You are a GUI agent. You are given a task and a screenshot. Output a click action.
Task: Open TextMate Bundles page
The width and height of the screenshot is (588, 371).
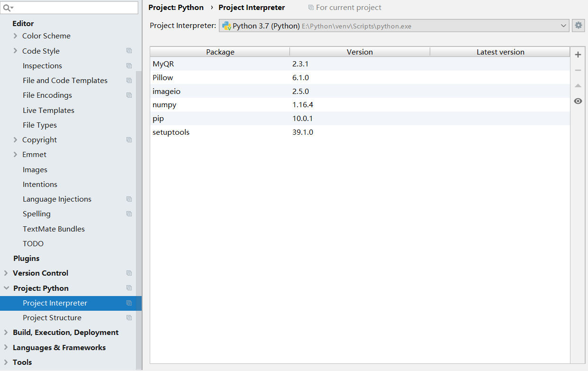[x=54, y=229]
